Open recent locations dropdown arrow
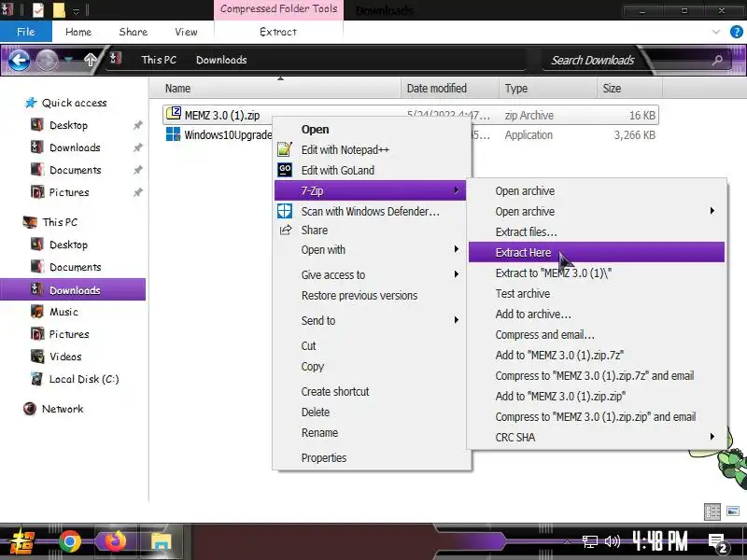The width and height of the screenshot is (747, 560). coord(69,60)
